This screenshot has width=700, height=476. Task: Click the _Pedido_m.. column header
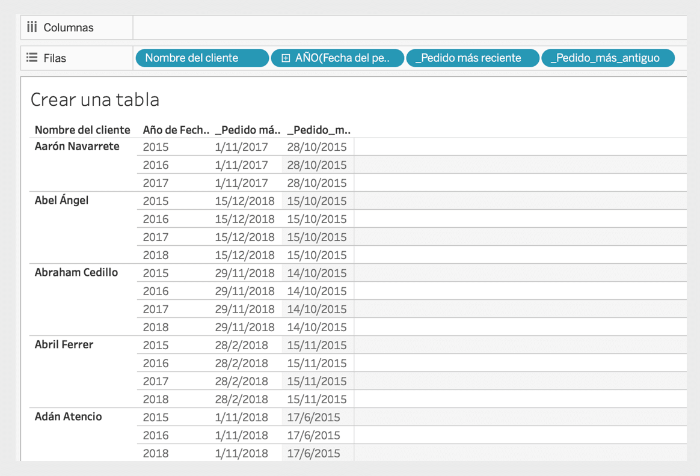click(319, 130)
